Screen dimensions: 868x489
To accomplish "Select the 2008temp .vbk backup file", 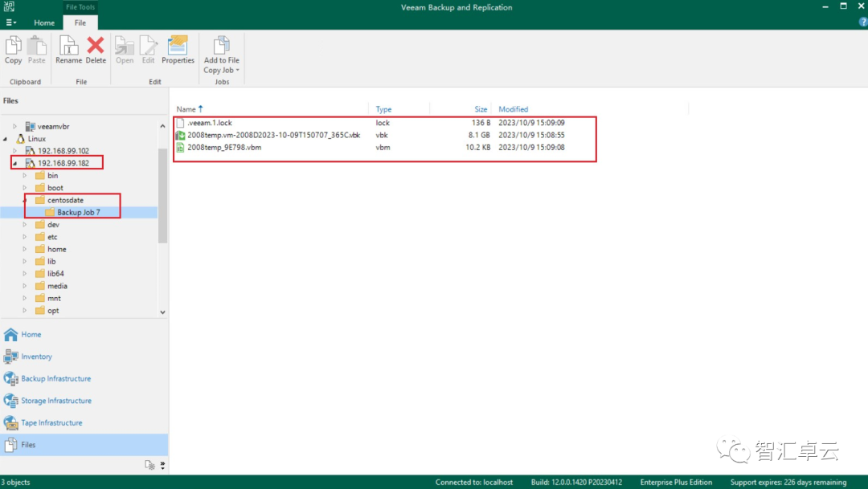I will click(x=273, y=135).
